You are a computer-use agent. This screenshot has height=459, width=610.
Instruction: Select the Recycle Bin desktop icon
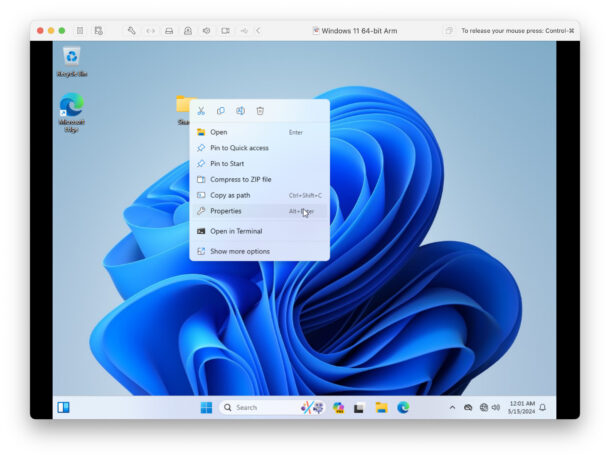click(71, 59)
